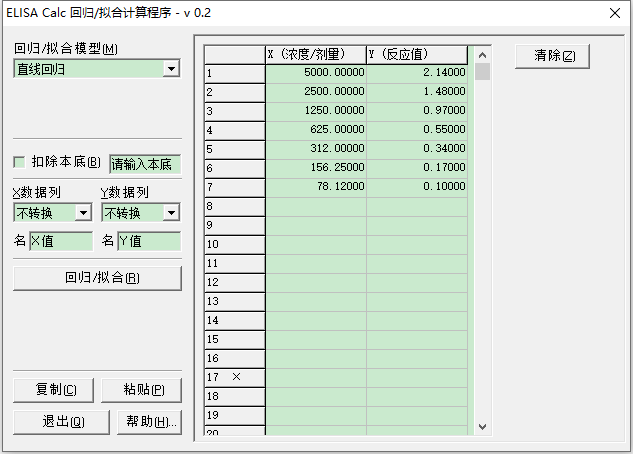633x454 pixels.
Task: Click the scrollbar down arrow of the table
Action: pyautogui.click(x=482, y=427)
